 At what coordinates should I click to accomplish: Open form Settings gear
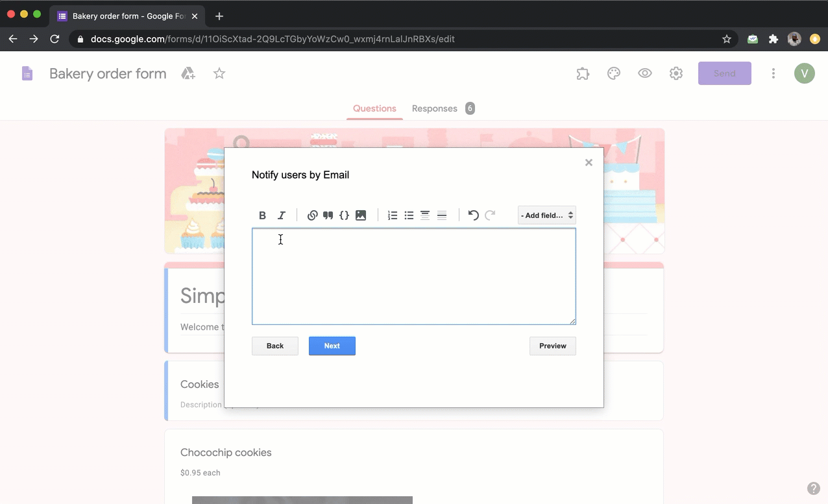click(676, 73)
